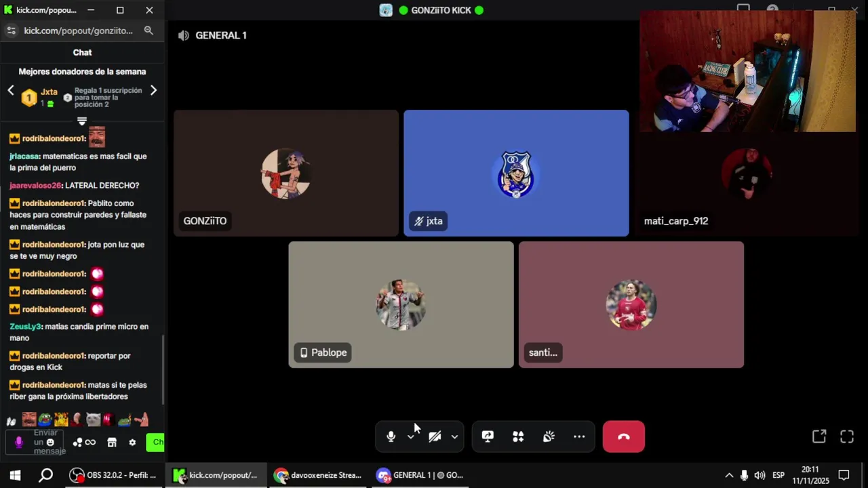Select jxta participant tile
868x488 pixels.
516,173
